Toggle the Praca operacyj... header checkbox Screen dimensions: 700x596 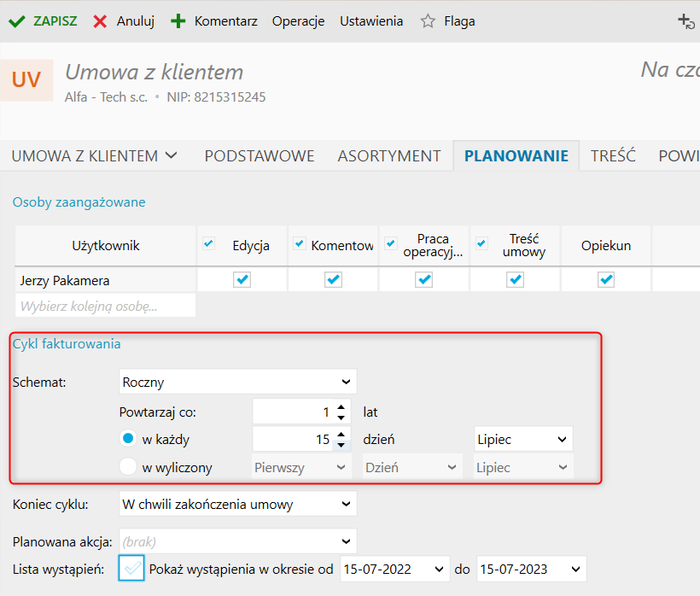(391, 243)
